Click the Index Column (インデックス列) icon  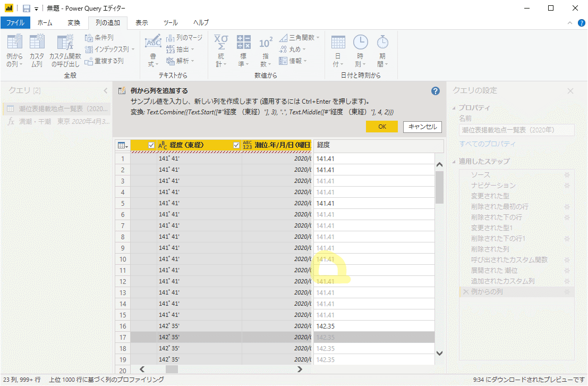point(89,49)
